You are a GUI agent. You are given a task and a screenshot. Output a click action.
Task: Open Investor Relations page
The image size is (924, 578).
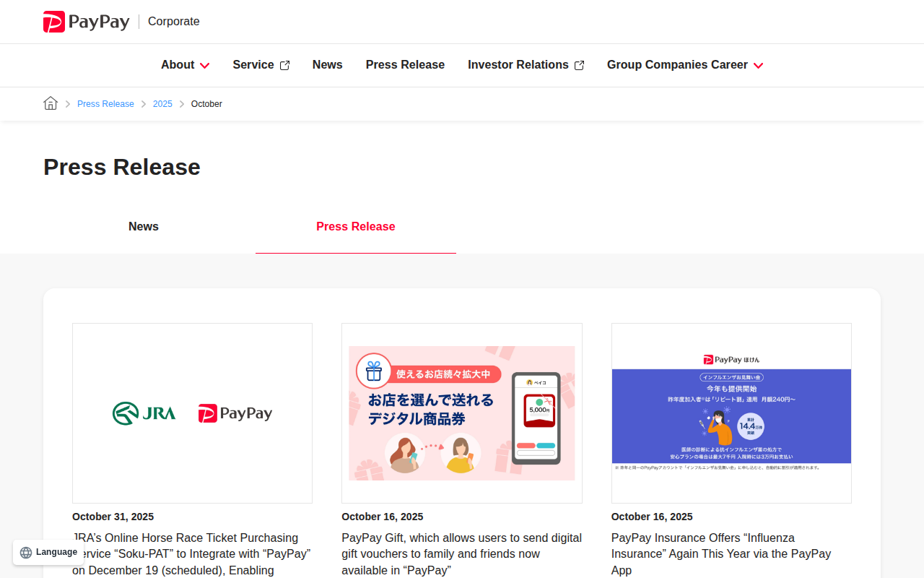coord(526,65)
